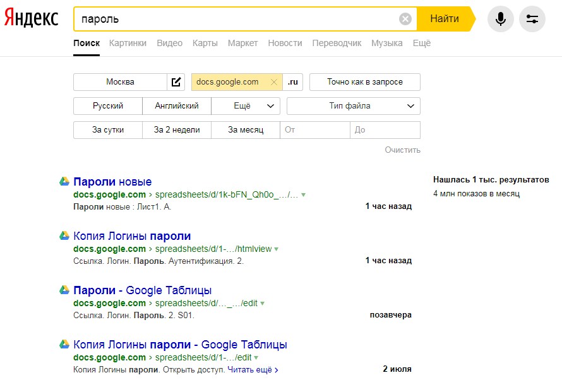Image resolution: width=562 pixels, height=392 pixels.
Task: Toggle the Английский language filter
Action: pyautogui.click(x=177, y=106)
